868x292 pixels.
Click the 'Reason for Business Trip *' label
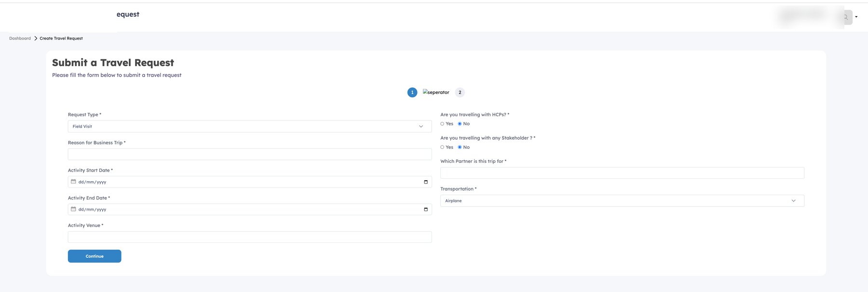(x=96, y=143)
